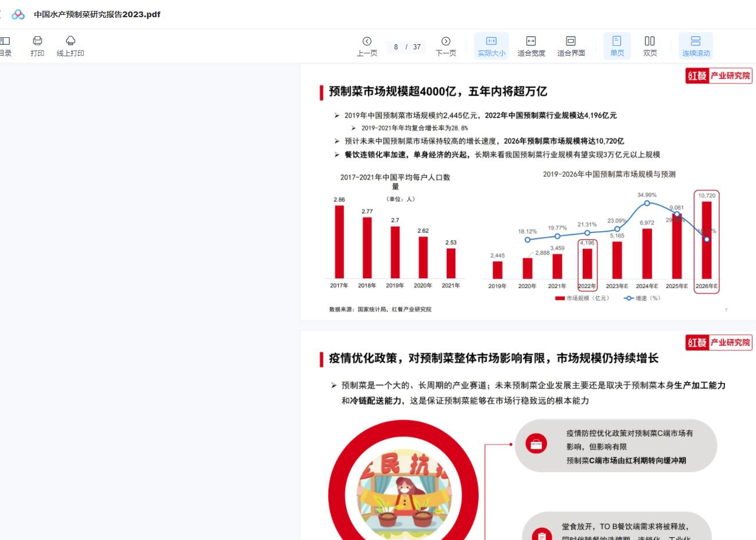
Task: Click the 2022年 highlighted bar in chart
Action: tap(587, 263)
